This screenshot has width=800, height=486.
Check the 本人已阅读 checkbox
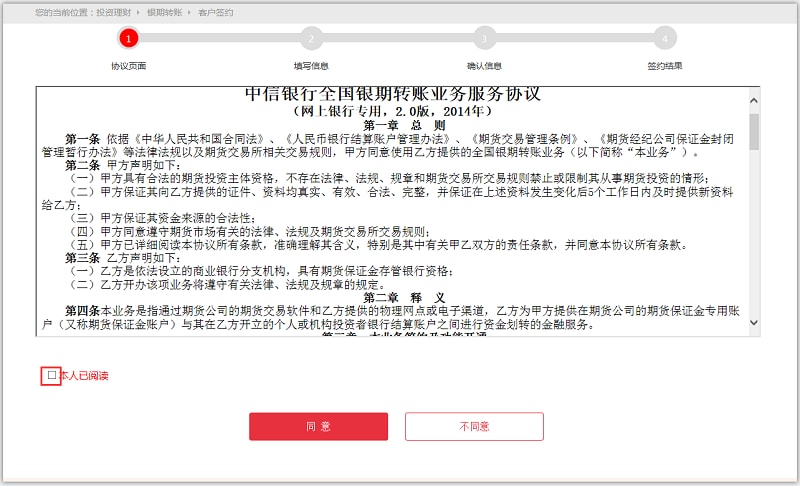pos(51,376)
